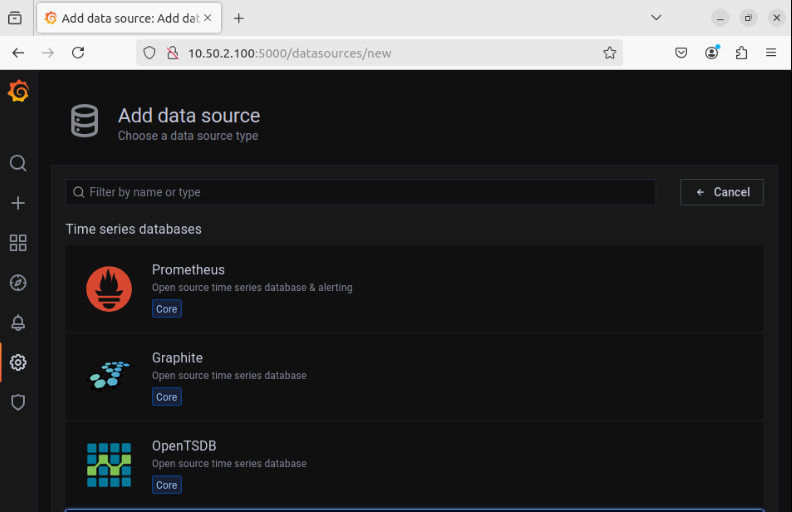Click the search magnifier inside filter field
This screenshot has width=792, height=512.
pos(79,192)
